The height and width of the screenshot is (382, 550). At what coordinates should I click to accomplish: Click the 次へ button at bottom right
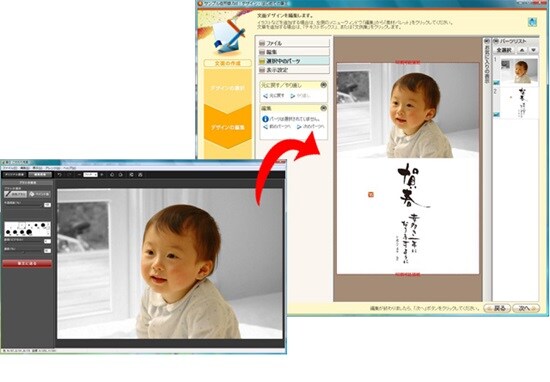coord(525,308)
